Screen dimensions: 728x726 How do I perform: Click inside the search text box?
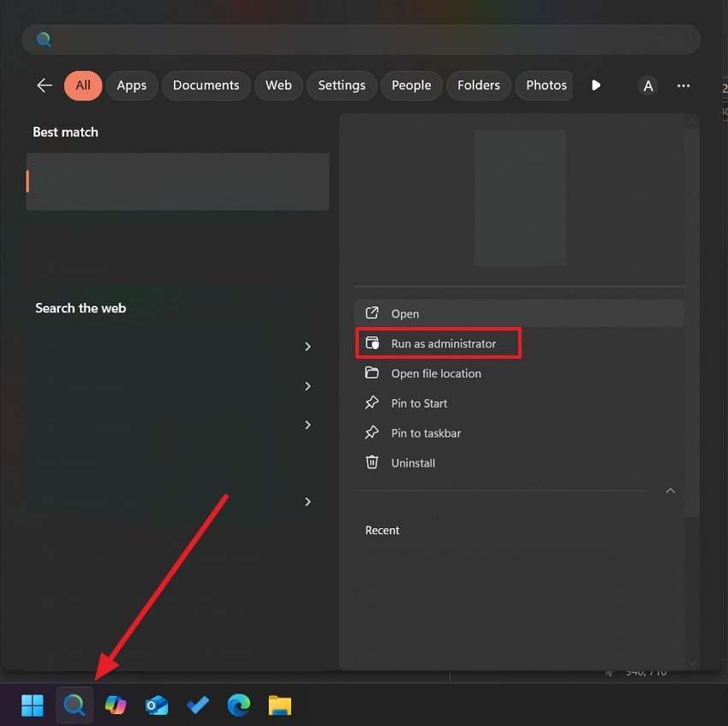[x=361, y=40]
